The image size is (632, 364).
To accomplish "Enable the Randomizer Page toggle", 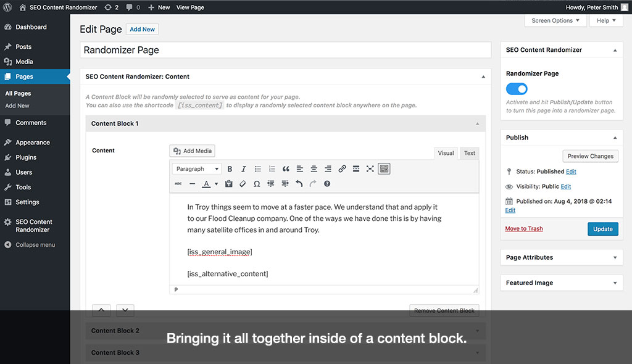I will pyautogui.click(x=517, y=88).
